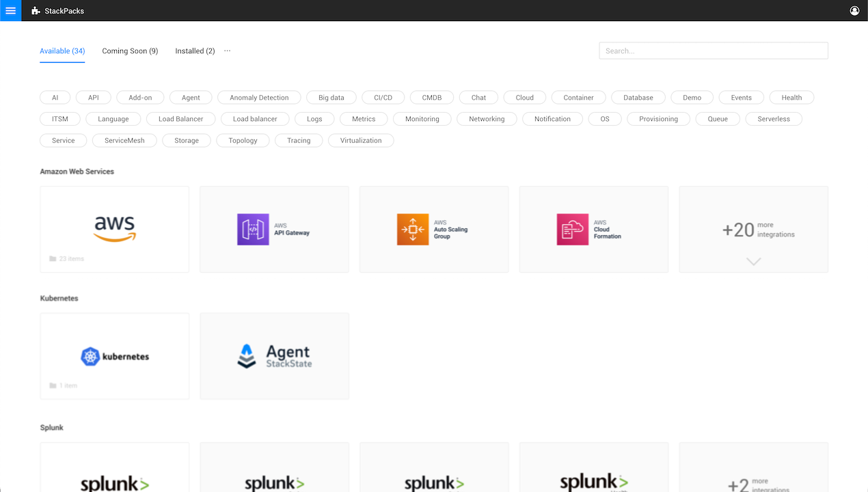
Task: Click the StackPacks puzzle icon in header
Action: [x=36, y=11]
